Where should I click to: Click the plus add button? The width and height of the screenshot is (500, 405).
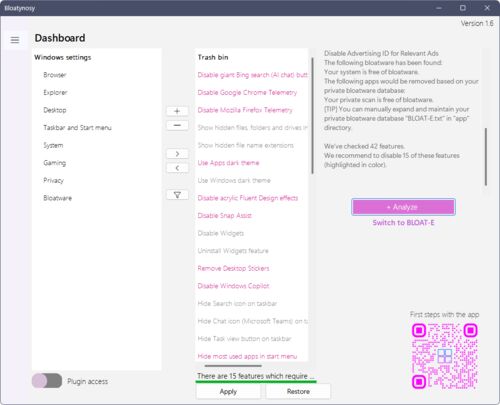(x=177, y=111)
